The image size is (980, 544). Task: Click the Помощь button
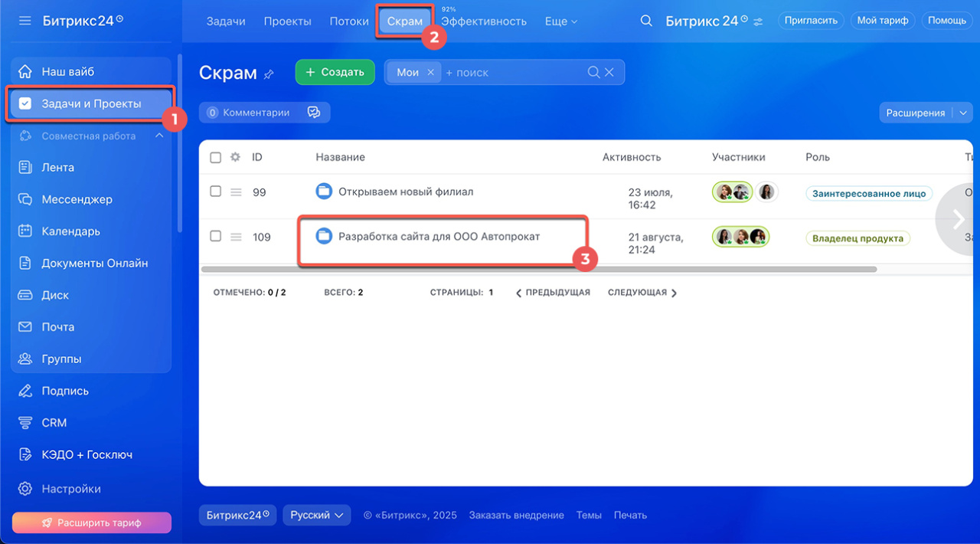pos(947,21)
